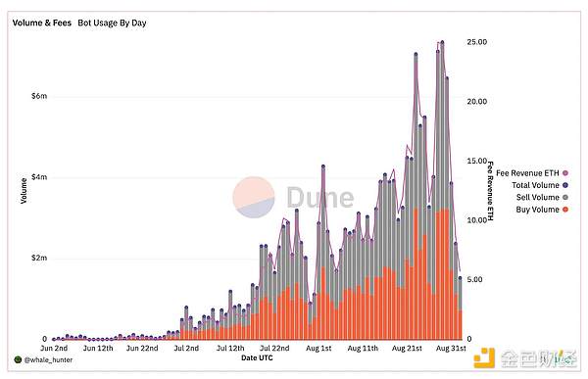Viewport: 588px width, 379px height.
Task: Click the Jul 22nd x-axis label
Action: (274, 349)
